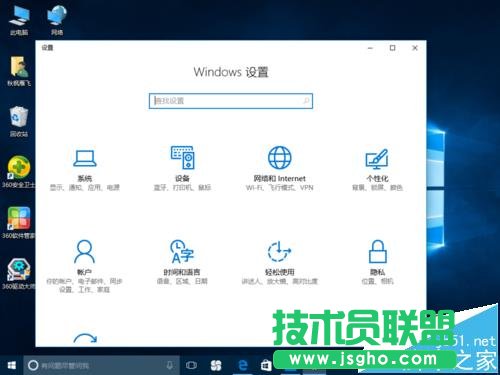
Task: Click the magnifier icon in settings search box
Action: [x=306, y=100]
